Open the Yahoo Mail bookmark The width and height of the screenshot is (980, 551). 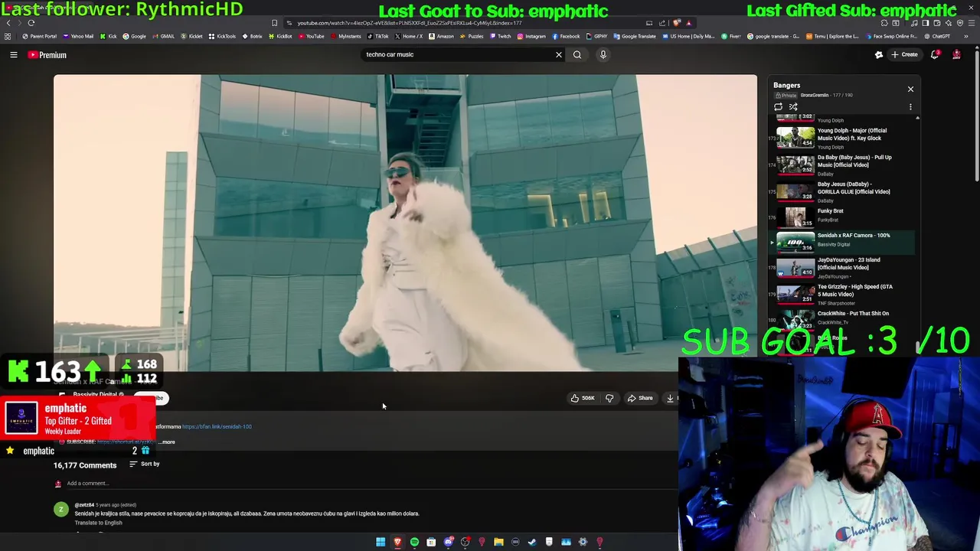(78, 36)
